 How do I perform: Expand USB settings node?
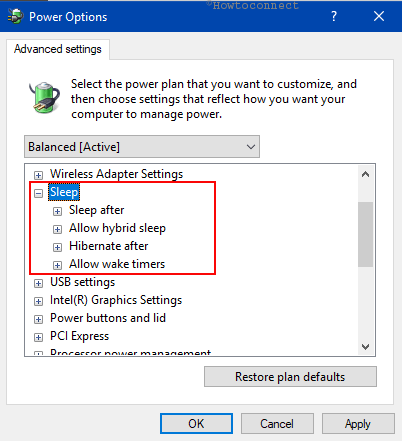click(38, 283)
